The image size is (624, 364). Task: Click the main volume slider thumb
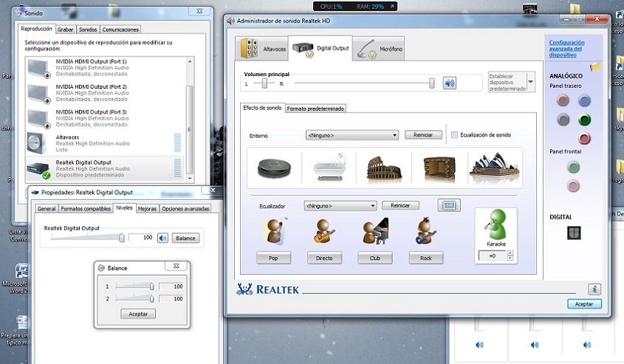(432, 83)
